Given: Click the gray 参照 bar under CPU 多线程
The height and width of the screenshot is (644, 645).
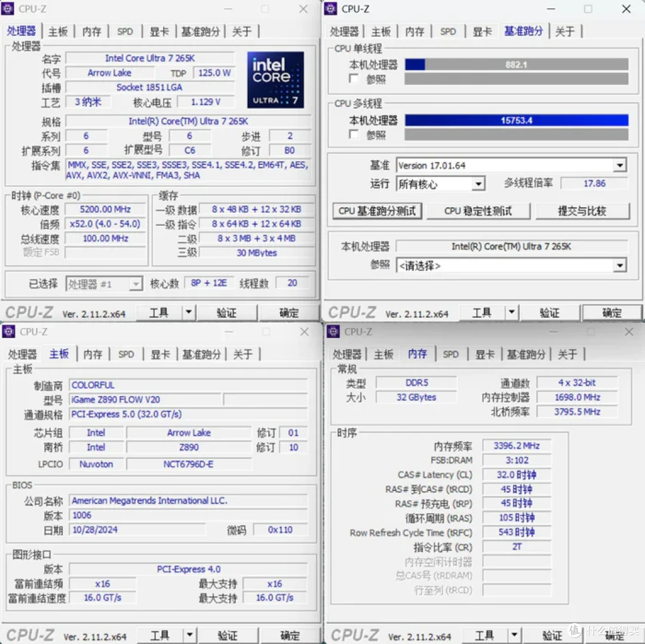Looking at the screenshot, I should pos(516,134).
